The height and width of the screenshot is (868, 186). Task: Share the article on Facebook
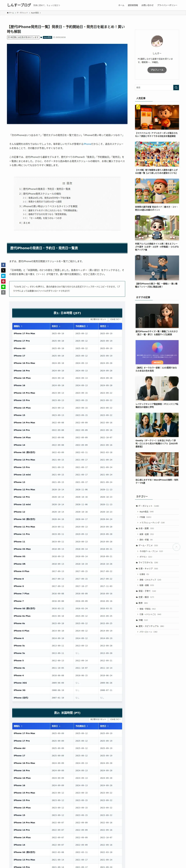[x=3, y=265]
